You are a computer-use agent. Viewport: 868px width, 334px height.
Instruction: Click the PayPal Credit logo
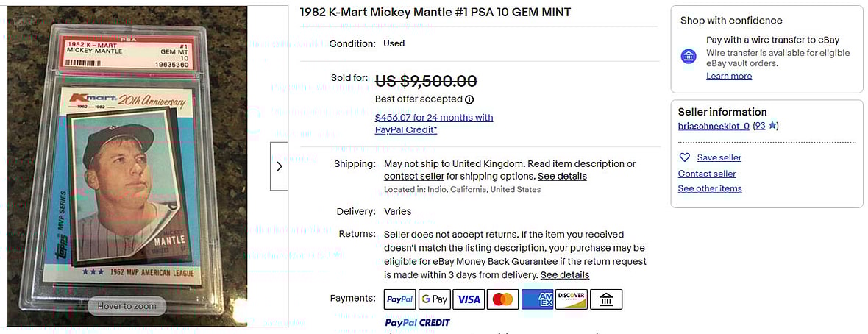417,322
